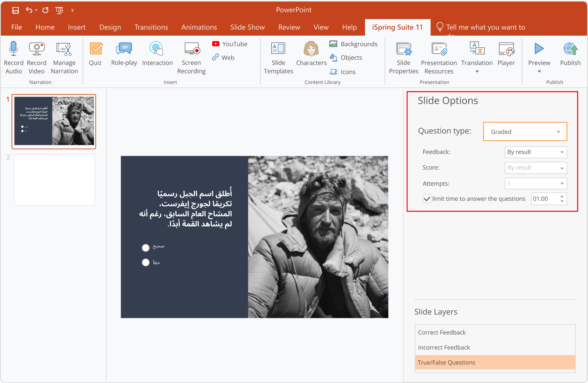Screen dimensions: 588x383
Task: Open the Slide Show tab
Action: pyautogui.click(x=247, y=27)
